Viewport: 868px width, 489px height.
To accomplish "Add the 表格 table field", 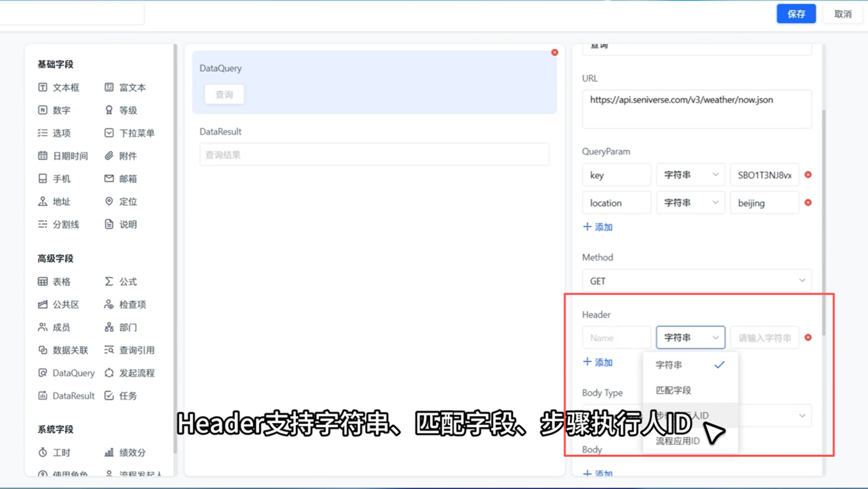I will tap(54, 282).
